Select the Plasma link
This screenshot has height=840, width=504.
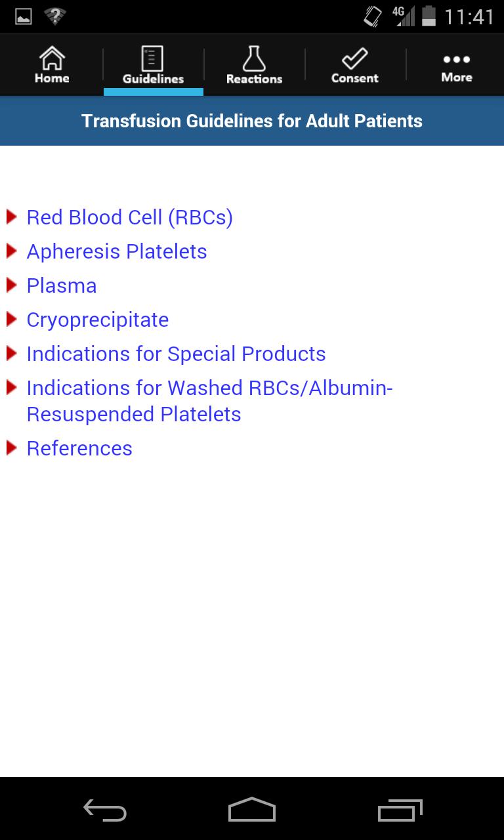(61, 285)
